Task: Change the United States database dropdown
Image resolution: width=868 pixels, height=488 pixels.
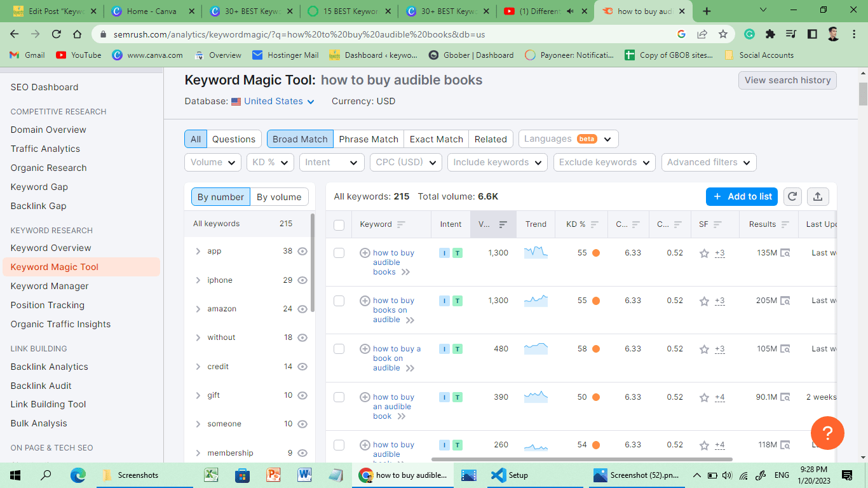Action: tap(273, 101)
